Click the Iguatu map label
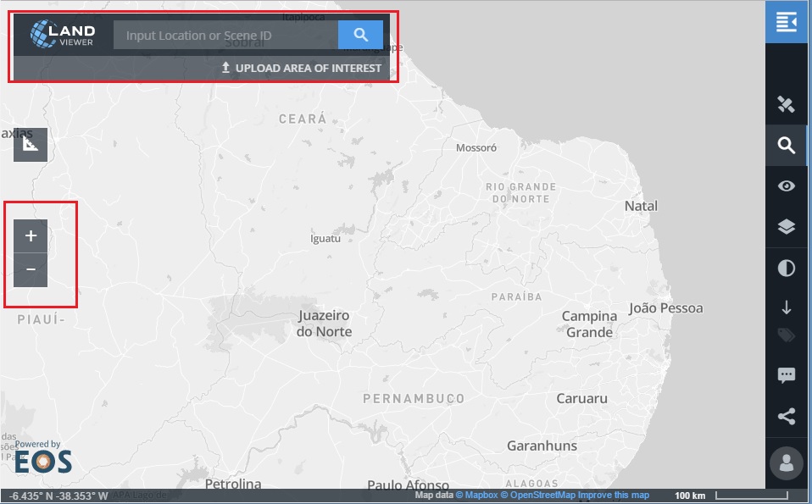Screen dimensions: 812x504 pos(325,239)
